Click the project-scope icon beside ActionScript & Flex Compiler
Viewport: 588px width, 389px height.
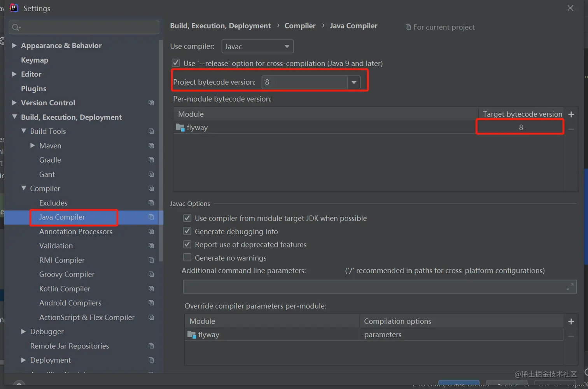151,317
